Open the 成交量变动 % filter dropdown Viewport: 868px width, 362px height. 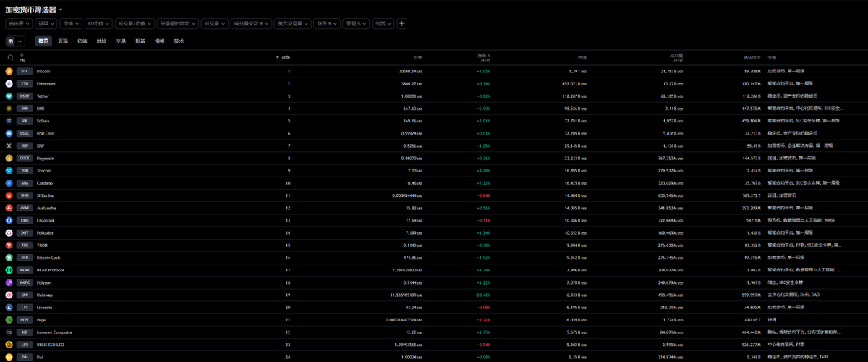[x=252, y=24]
